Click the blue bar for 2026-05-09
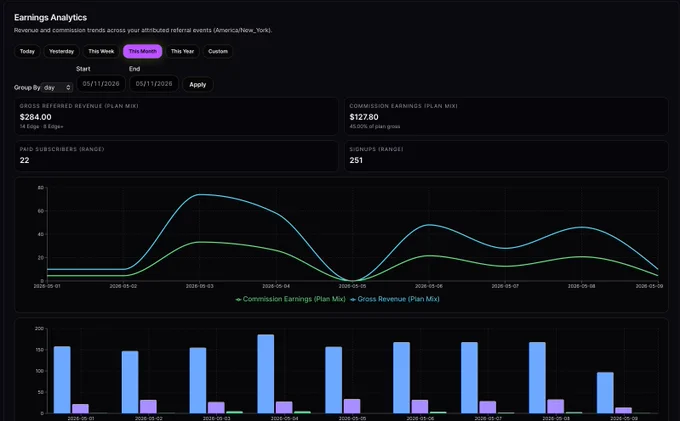The width and height of the screenshot is (680, 421). click(x=605, y=393)
